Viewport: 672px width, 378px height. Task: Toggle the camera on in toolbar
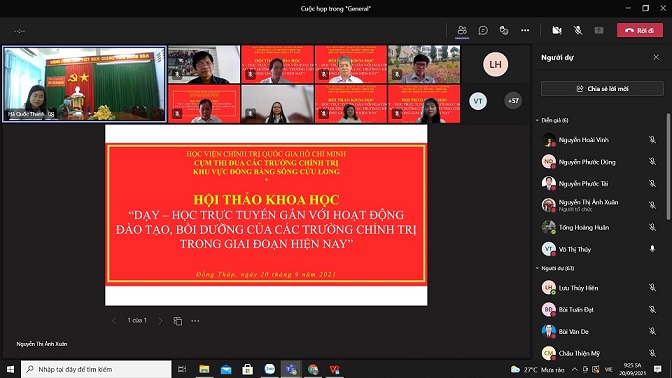coord(557,30)
